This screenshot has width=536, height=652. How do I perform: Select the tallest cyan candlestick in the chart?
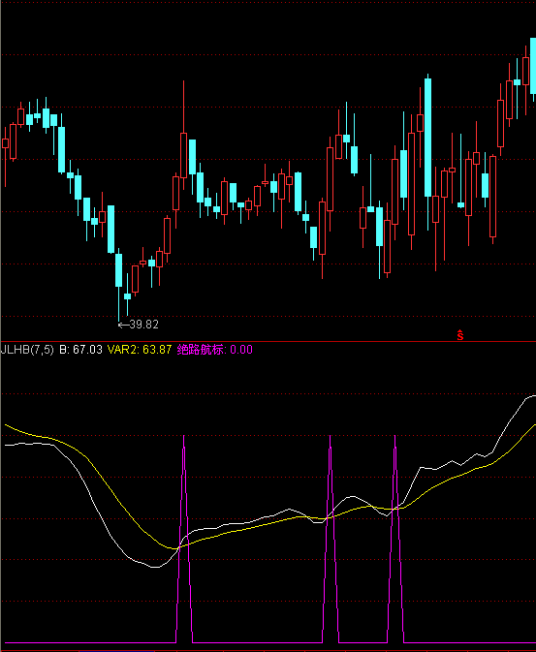pyautogui.click(x=427, y=137)
